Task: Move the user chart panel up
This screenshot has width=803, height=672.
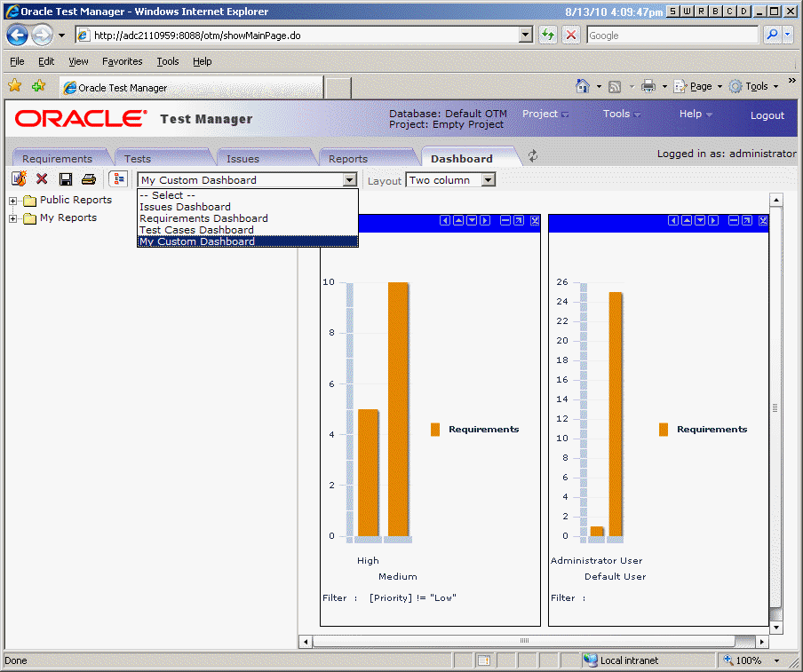Action: click(687, 220)
